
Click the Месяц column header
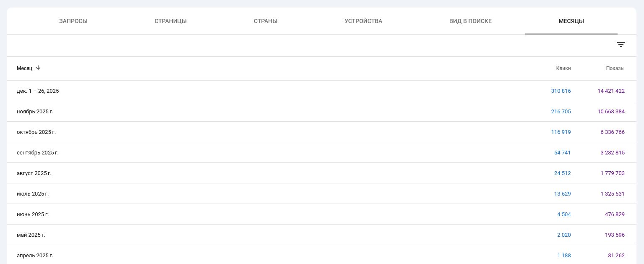click(24, 68)
